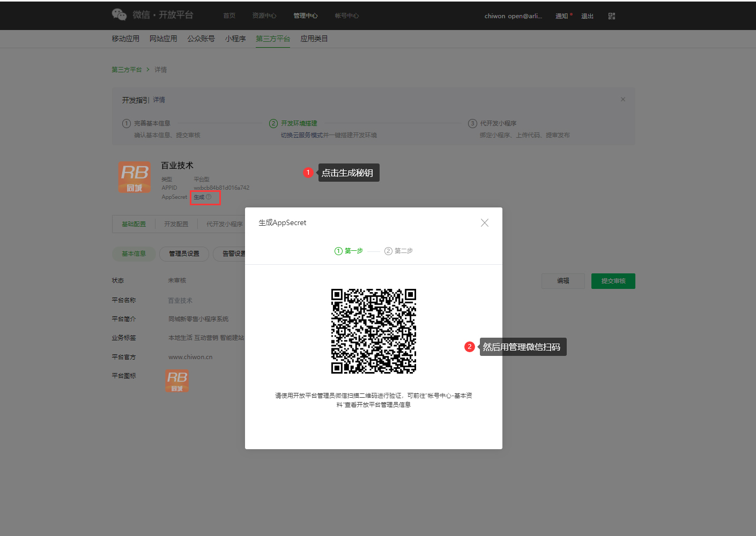Viewport: 756px width, 536px height.
Task: Click the QR code in the dialog
Action: pyautogui.click(x=373, y=331)
